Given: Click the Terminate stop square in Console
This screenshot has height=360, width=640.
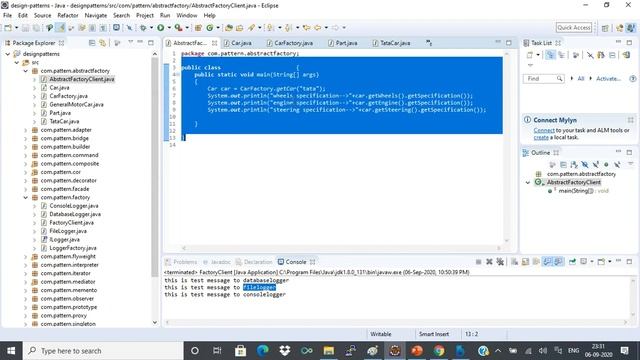Looking at the screenshot, I should click(478, 262).
